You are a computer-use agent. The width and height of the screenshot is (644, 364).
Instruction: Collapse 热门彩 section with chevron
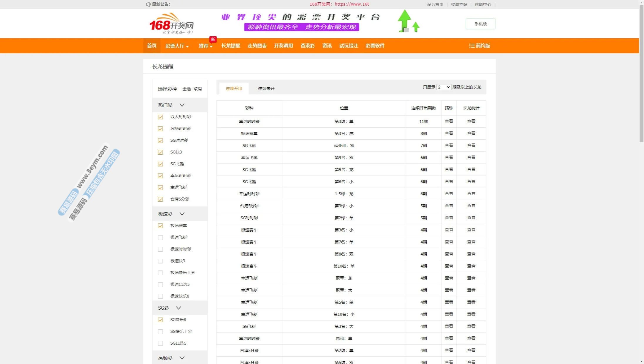tap(182, 105)
